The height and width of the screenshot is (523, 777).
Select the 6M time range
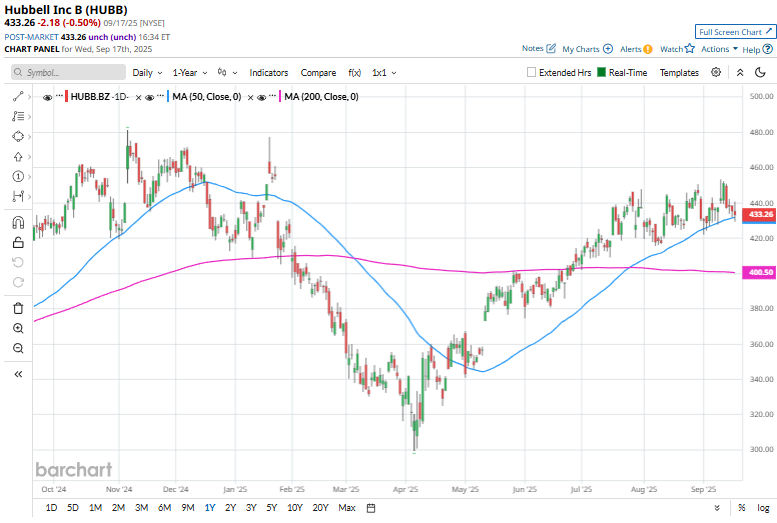click(x=165, y=508)
